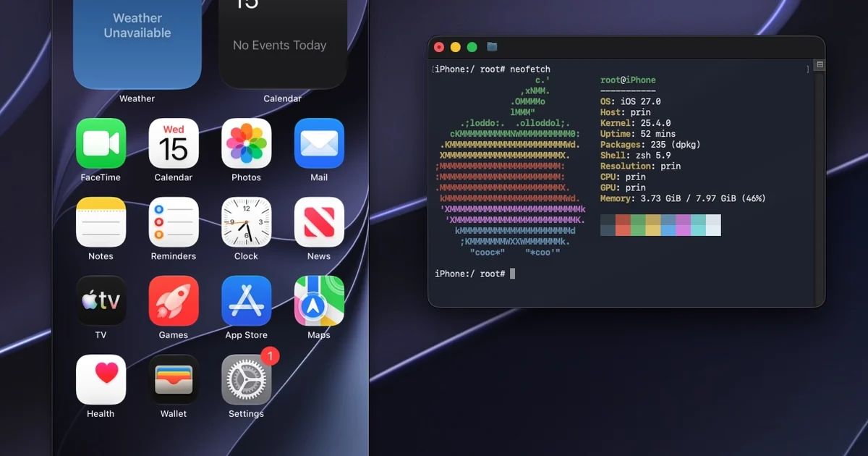Image resolution: width=868 pixels, height=456 pixels.
Task: Click the 'Resolution: prin' line
Action: [x=641, y=166]
